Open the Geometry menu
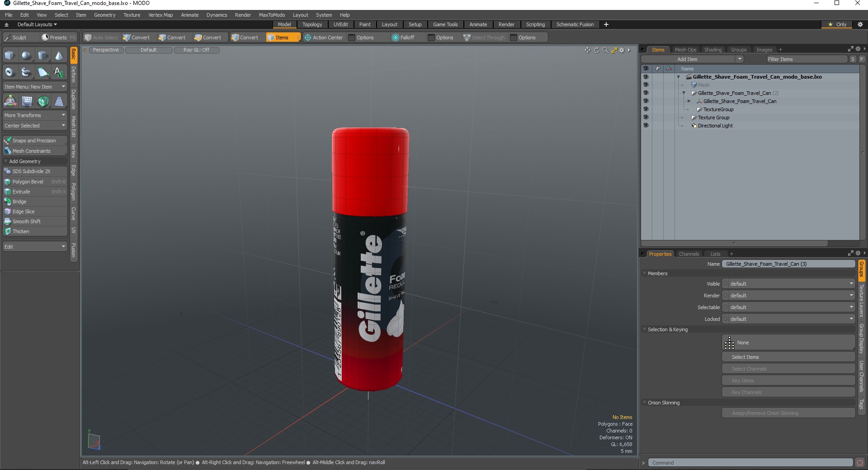The height and width of the screenshot is (470, 868). [104, 15]
